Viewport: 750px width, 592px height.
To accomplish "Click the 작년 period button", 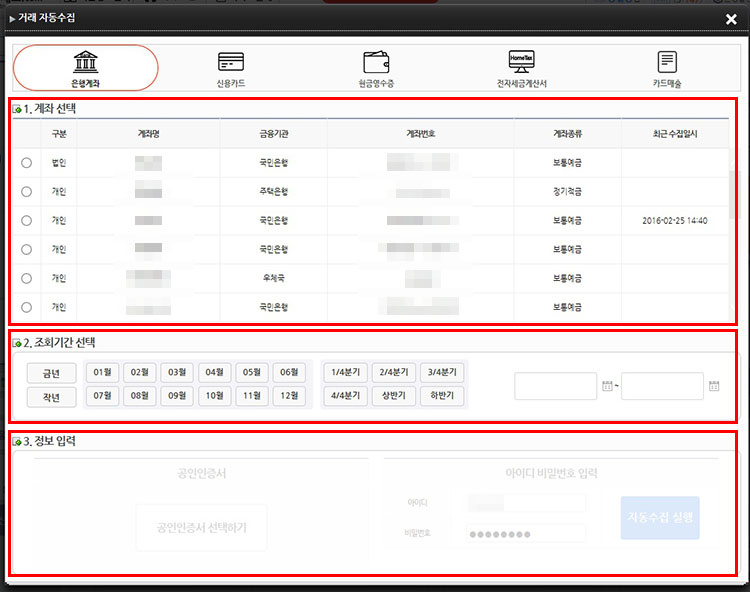I will point(51,397).
